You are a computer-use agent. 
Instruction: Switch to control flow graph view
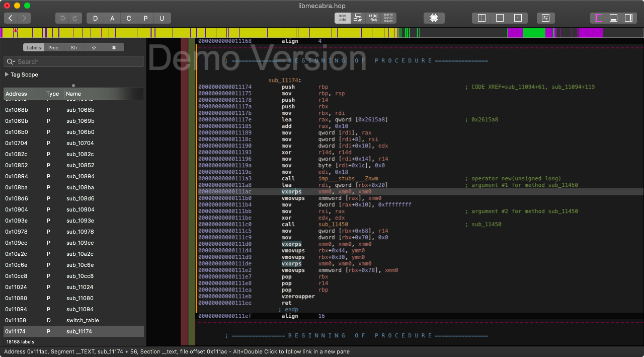(358, 18)
